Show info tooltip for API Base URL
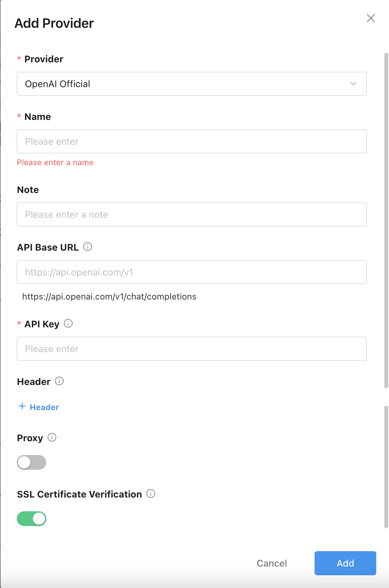This screenshot has width=389, height=588. (x=88, y=247)
